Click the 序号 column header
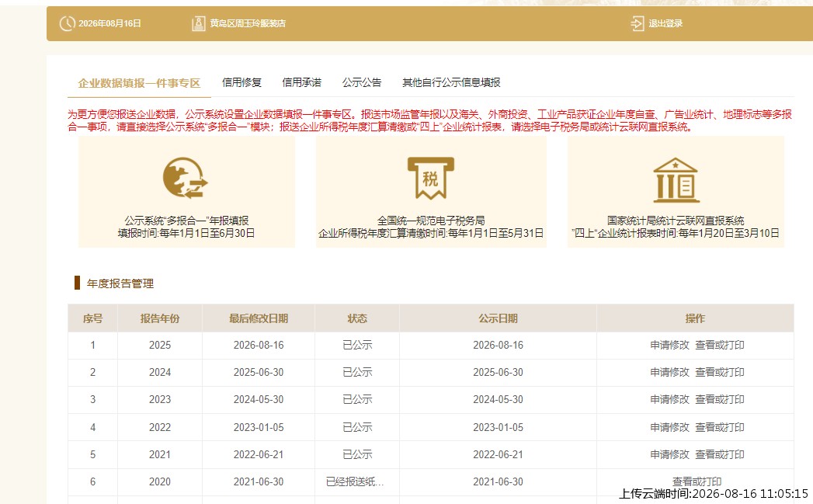The width and height of the screenshot is (813, 504). tap(93, 318)
